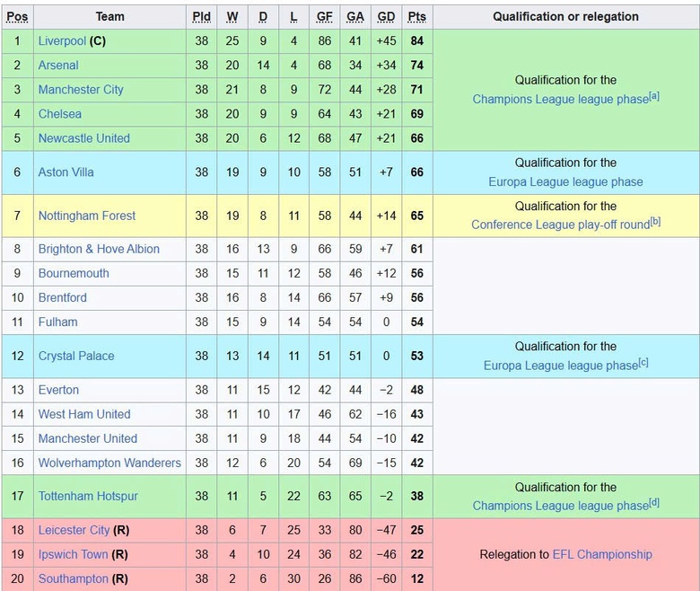Screen dimensions: 700x591
Task: Click footnote [a] beside Champions League phase
Action: click(x=654, y=96)
